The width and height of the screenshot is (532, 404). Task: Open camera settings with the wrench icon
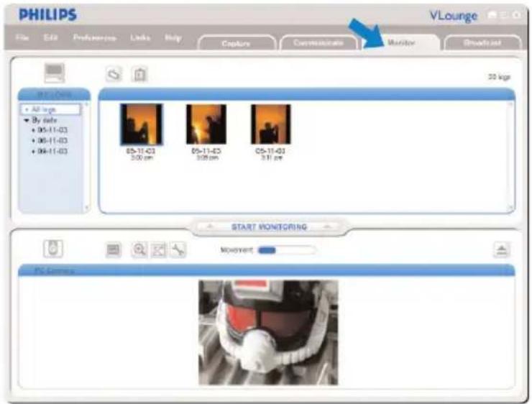point(178,250)
